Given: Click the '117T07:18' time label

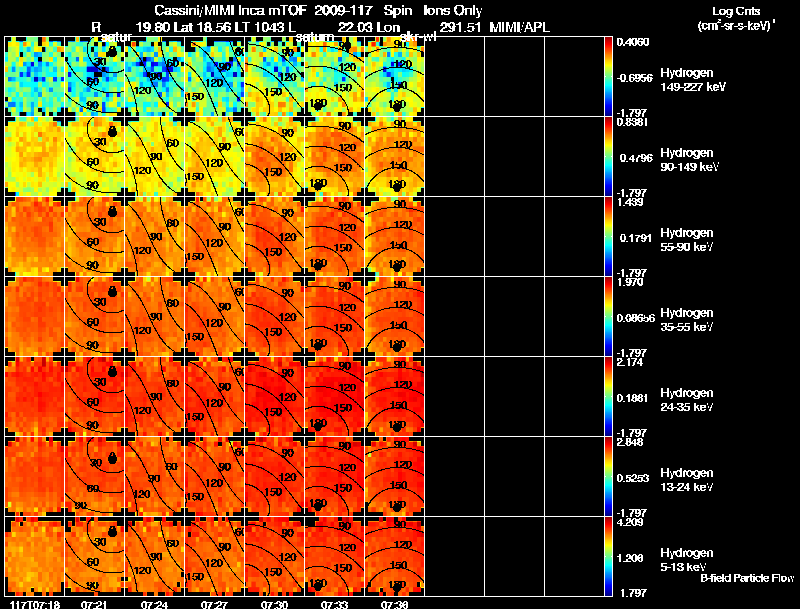Looking at the screenshot, I should pos(35,605).
